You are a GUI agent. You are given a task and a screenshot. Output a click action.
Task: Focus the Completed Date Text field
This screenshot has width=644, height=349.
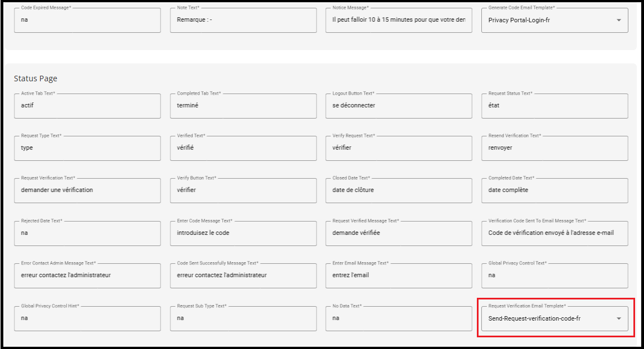554,190
